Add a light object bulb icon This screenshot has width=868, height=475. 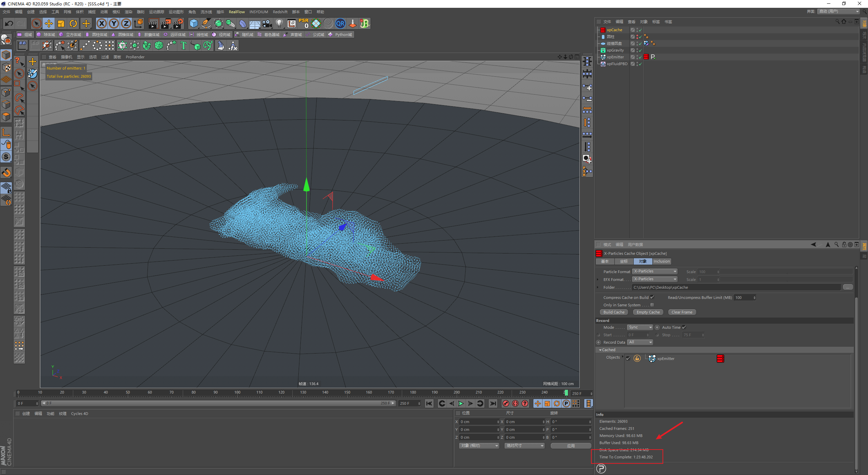[x=279, y=23]
